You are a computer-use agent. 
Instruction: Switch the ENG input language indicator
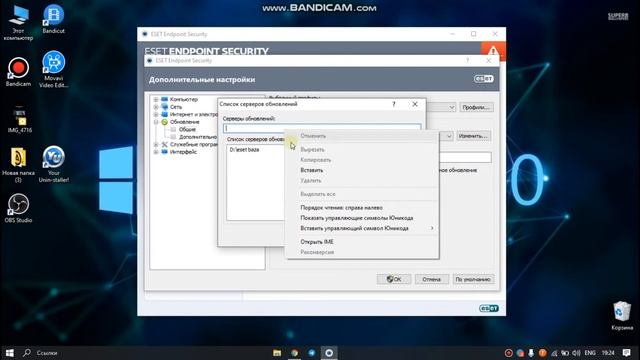(x=590, y=353)
